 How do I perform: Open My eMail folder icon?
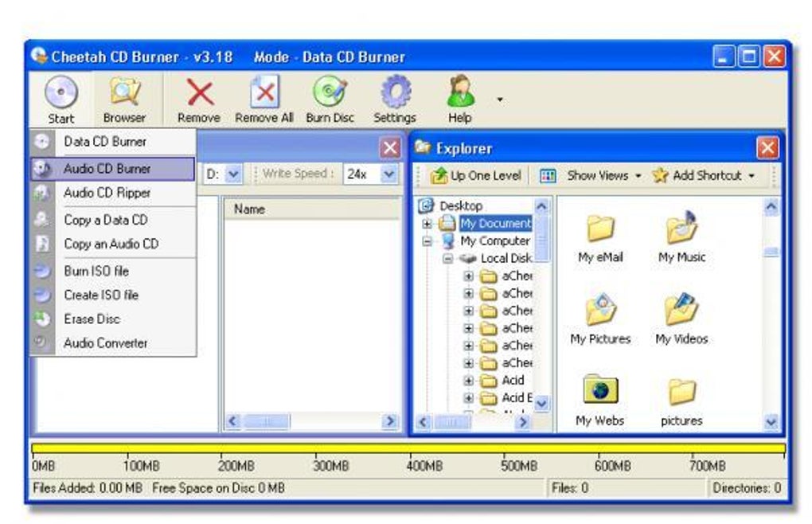coord(600,238)
